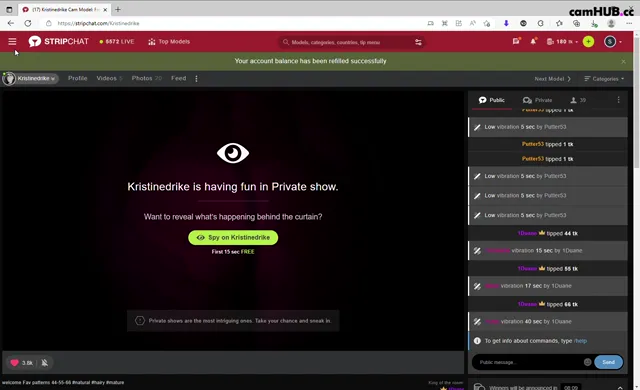This screenshot has height=390, width=640.
Task: Click the browser address bar URL
Action: pos(98,23)
